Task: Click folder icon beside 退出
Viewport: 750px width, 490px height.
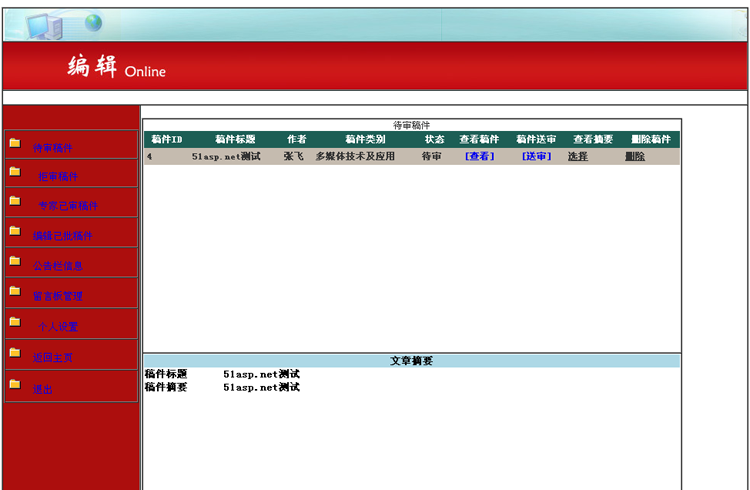Action: (x=15, y=384)
